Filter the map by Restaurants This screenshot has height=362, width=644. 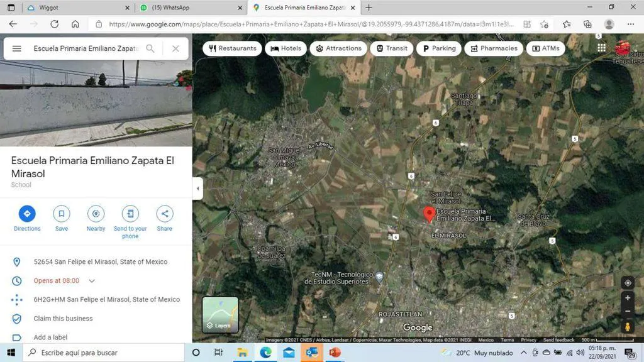[233, 48]
